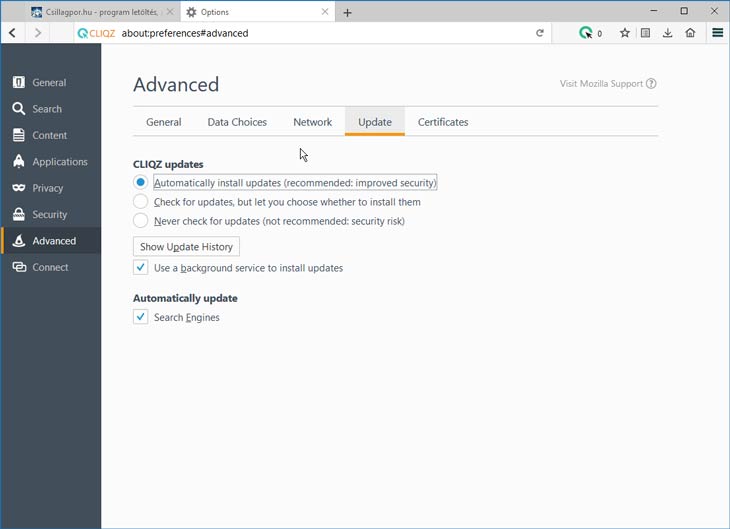Viewport: 730px width, 529px height.
Task: Click the help question mark icon
Action: point(651,84)
